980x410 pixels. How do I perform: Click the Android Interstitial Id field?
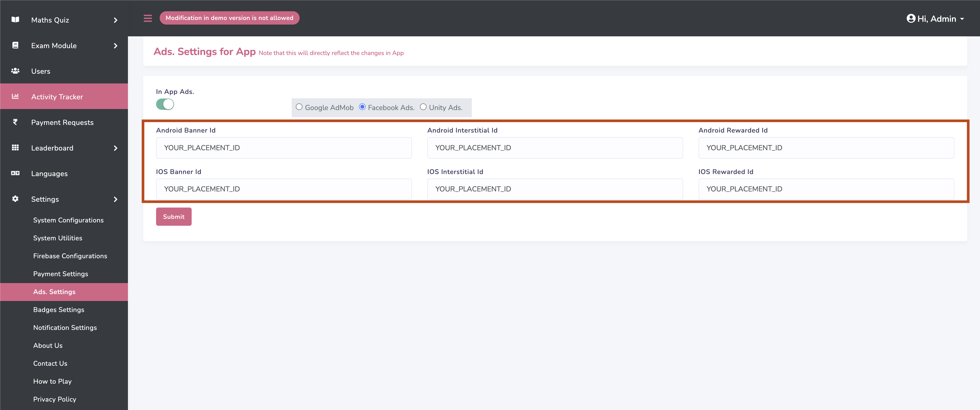click(555, 148)
